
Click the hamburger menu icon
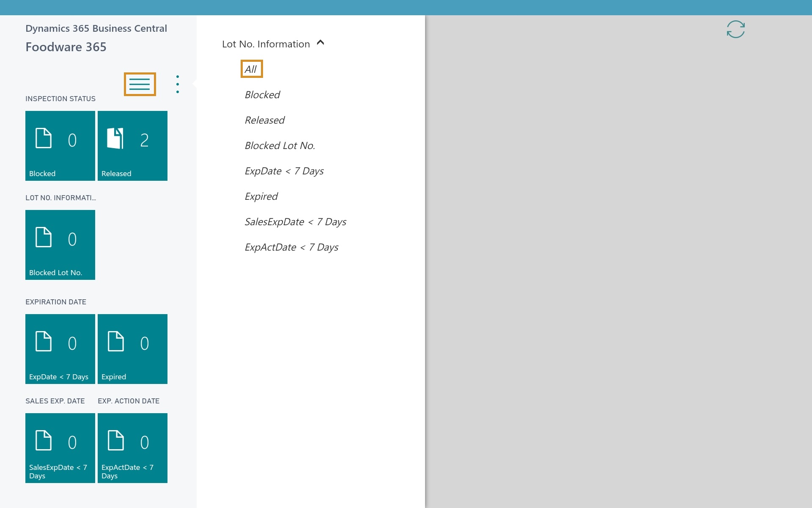140,84
